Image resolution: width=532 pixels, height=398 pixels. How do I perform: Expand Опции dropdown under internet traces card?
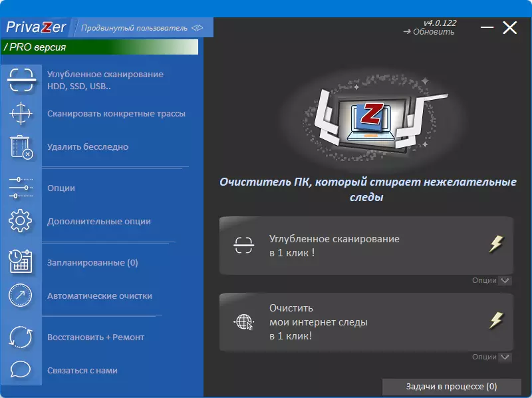[x=491, y=357]
